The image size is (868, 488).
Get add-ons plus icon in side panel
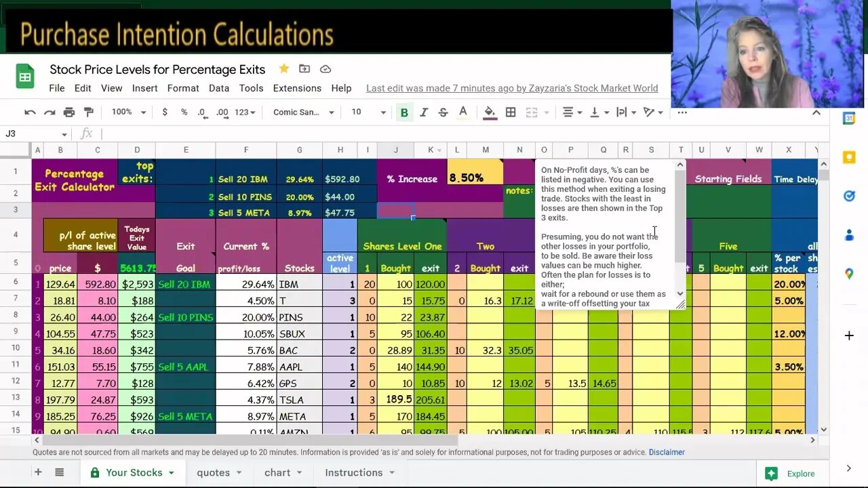pos(849,335)
